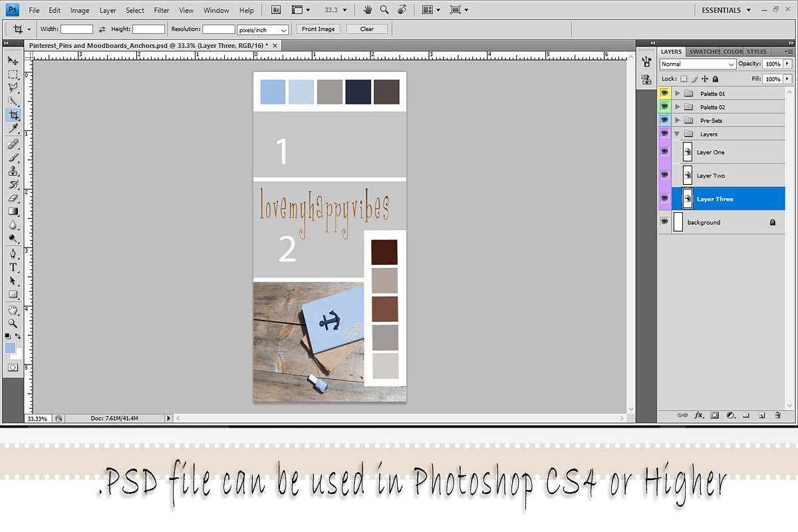Select the Healing Brush tool
The image size is (798, 532).
(13, 144)
